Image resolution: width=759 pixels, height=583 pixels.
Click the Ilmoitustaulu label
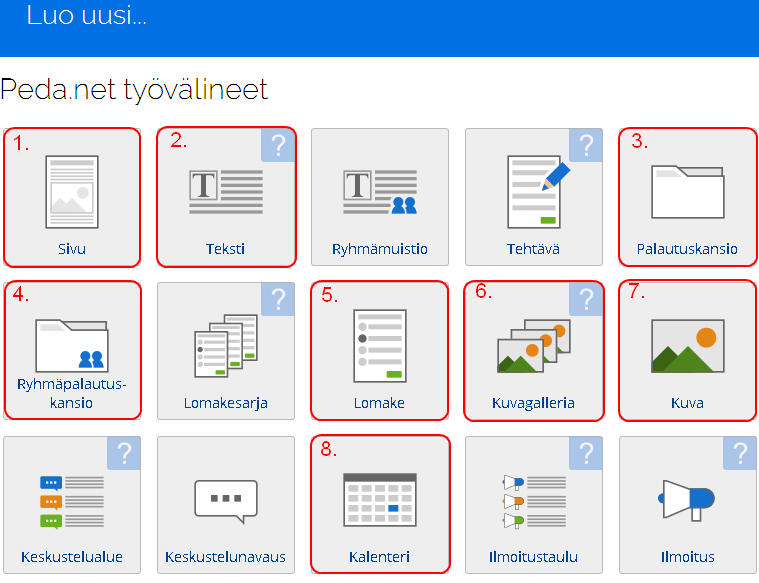(533, 557)
